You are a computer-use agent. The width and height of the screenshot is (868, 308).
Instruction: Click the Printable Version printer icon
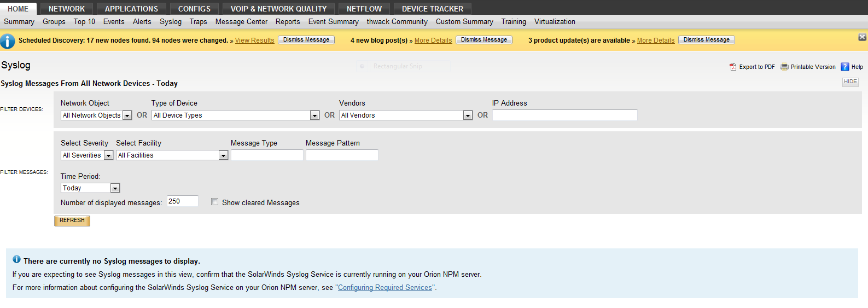point(784,67)
